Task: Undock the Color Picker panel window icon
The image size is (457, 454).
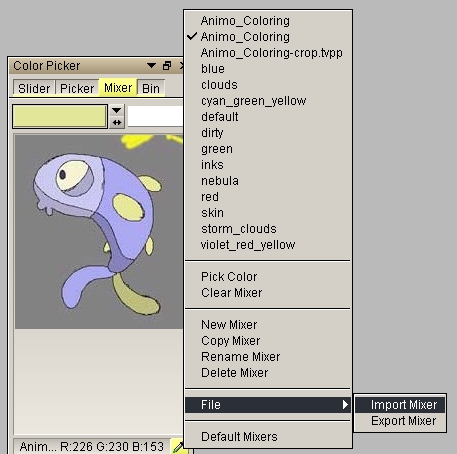Action: [167, 65]
